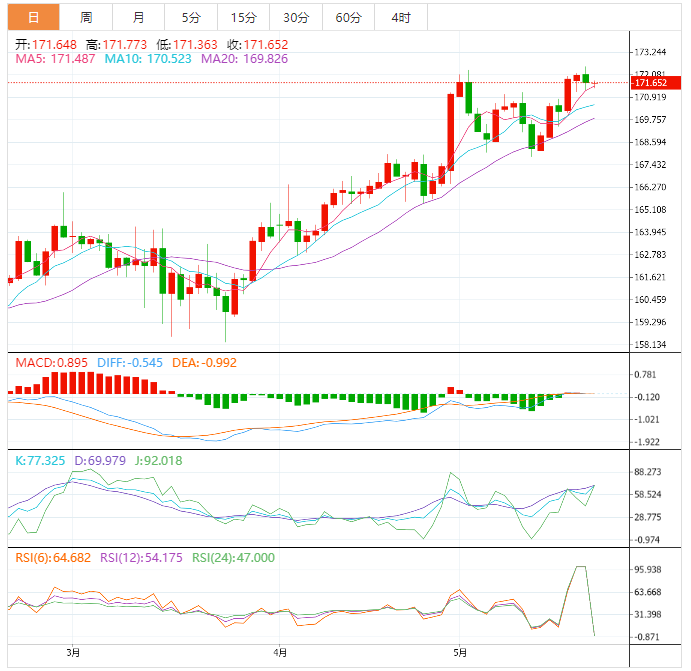Click the RSI(6) indicator label

(x=50, y=557)
